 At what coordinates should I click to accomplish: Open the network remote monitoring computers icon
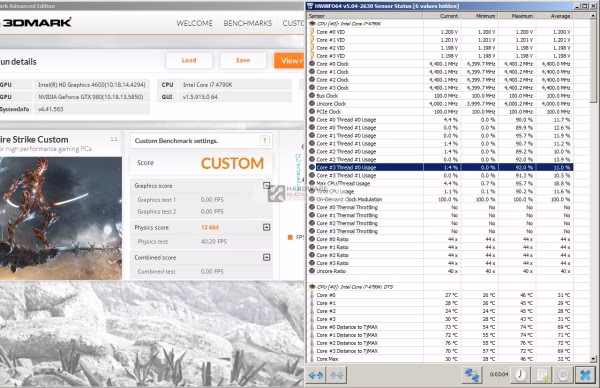(471, 375)
